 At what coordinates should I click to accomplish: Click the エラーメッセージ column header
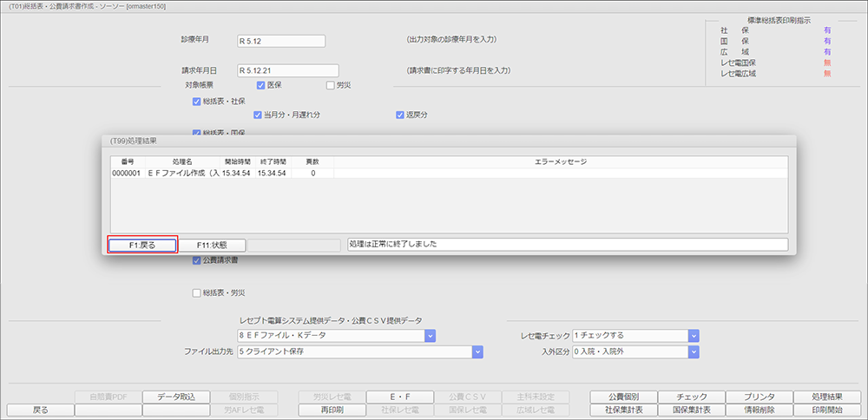point(560,161)
